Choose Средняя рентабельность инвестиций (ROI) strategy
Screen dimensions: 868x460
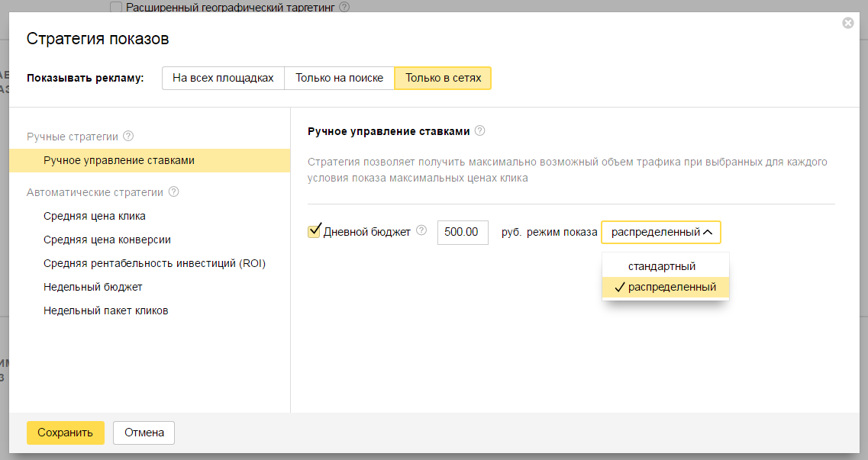click(154, 263)
